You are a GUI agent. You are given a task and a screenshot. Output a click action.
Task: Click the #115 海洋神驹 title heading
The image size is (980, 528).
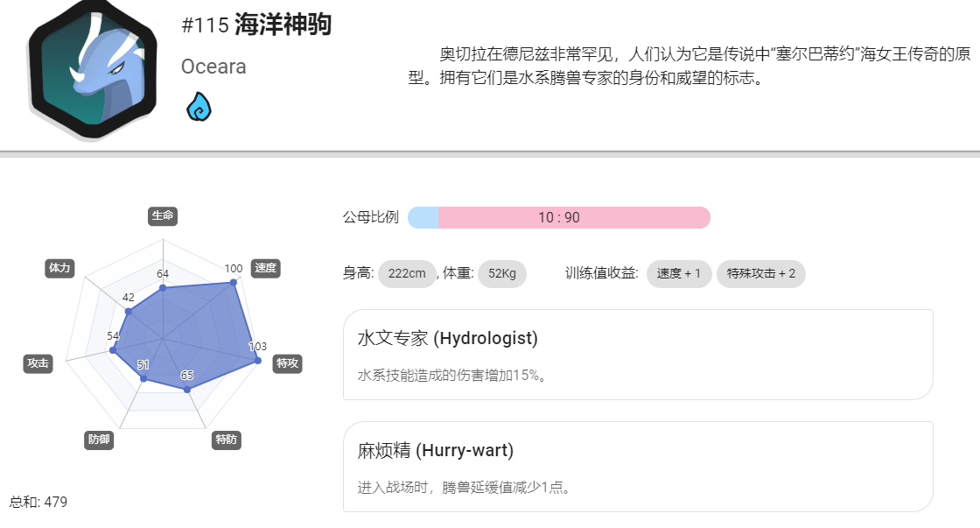pyautogui.click(x=256, y=25)
